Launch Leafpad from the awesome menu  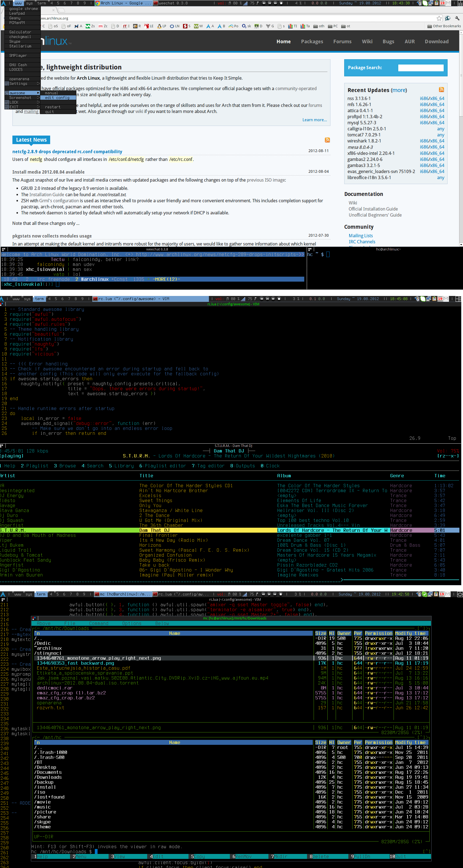23,14
